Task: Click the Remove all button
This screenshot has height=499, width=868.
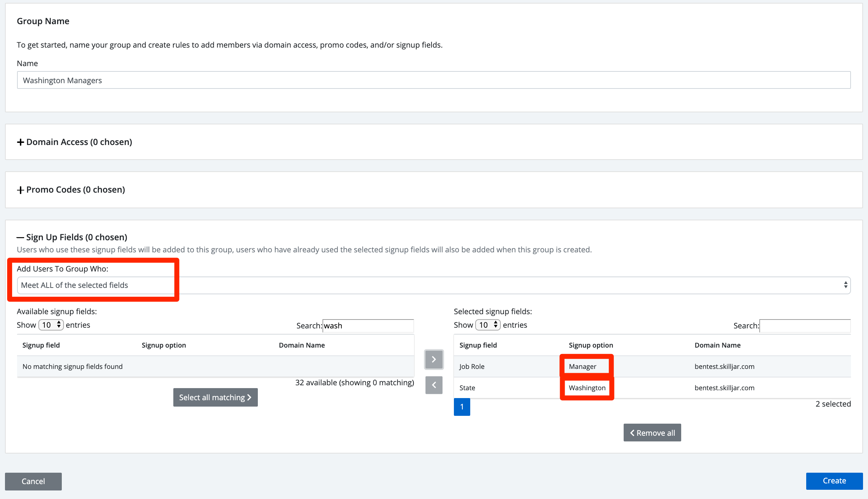Action: pos(652,433)
